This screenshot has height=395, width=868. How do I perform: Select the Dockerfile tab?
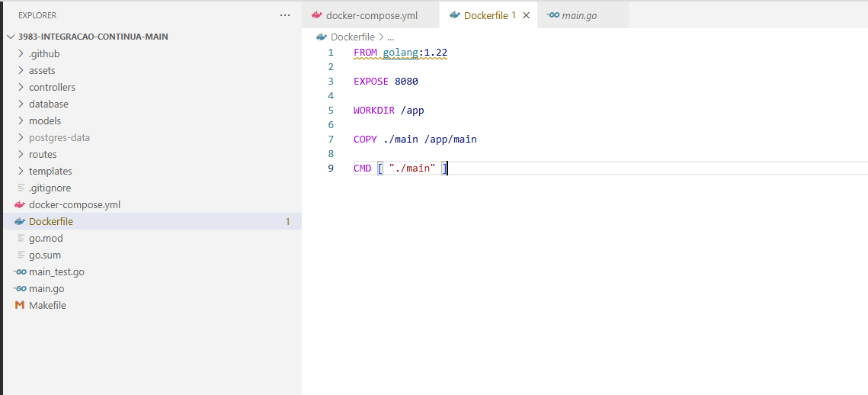tap(488, 15)
